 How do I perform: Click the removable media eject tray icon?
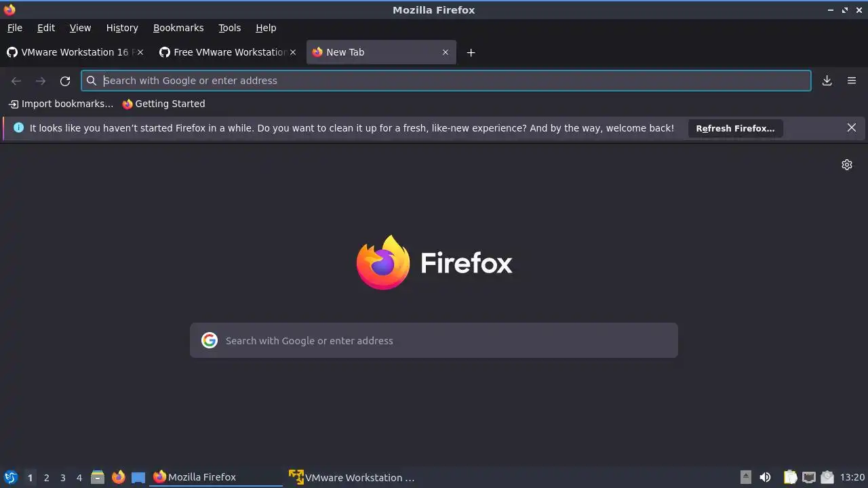pyautogui.click(x=745, y=477)
